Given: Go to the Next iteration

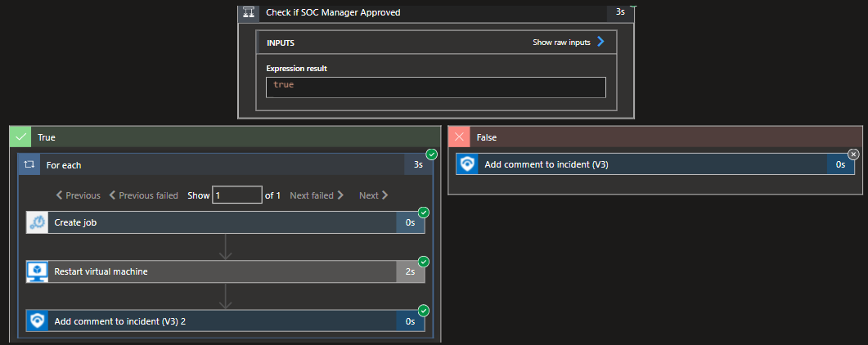Looking at the screenshot, I should click(374, 195).
